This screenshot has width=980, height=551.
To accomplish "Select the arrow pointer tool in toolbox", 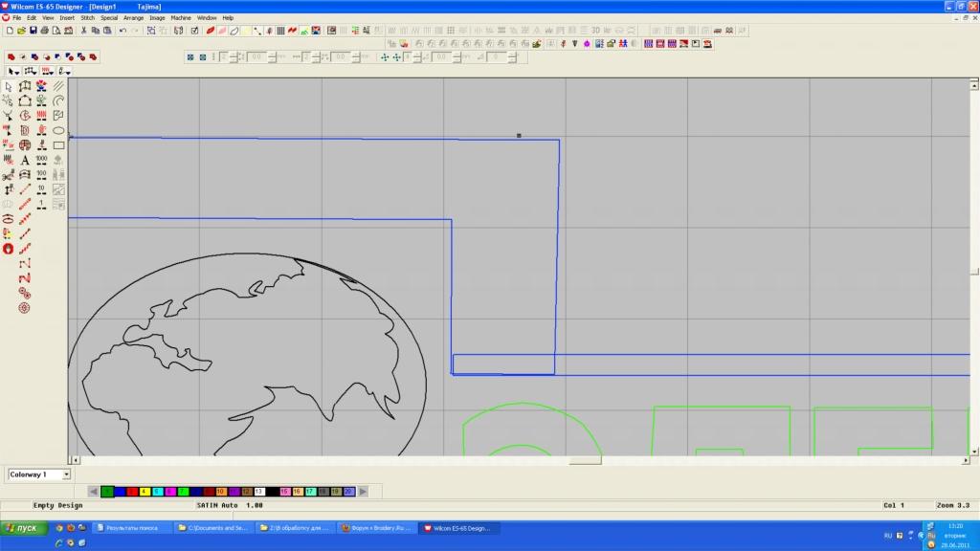I will coord(9,86).
